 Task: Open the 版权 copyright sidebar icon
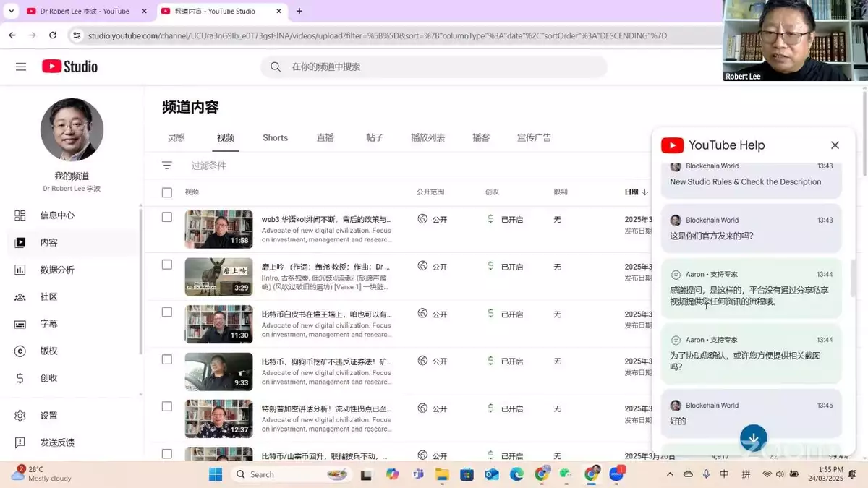click(x=20, y=351)
